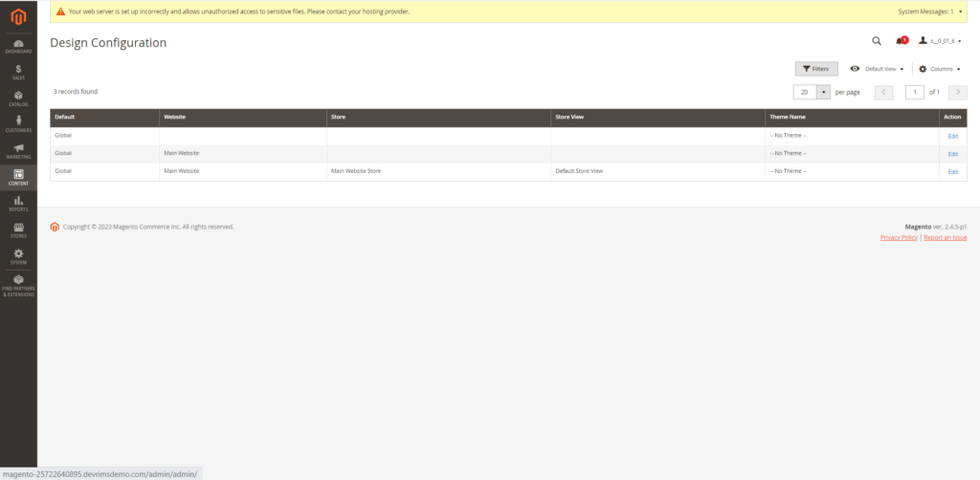Viewport: 980px width, 480px height.
Task: Click the Magento logo in sidebar
Action: (x=18, y=17)
